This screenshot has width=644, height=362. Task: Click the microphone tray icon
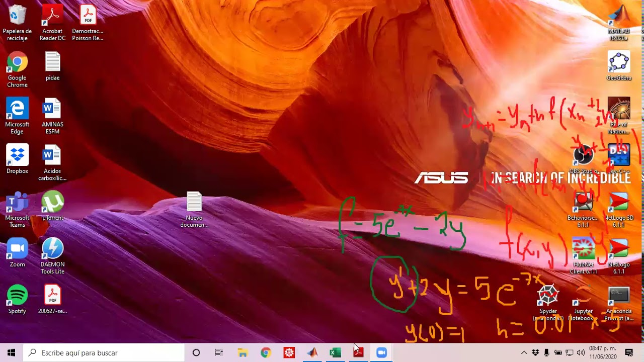pos(546,352)
